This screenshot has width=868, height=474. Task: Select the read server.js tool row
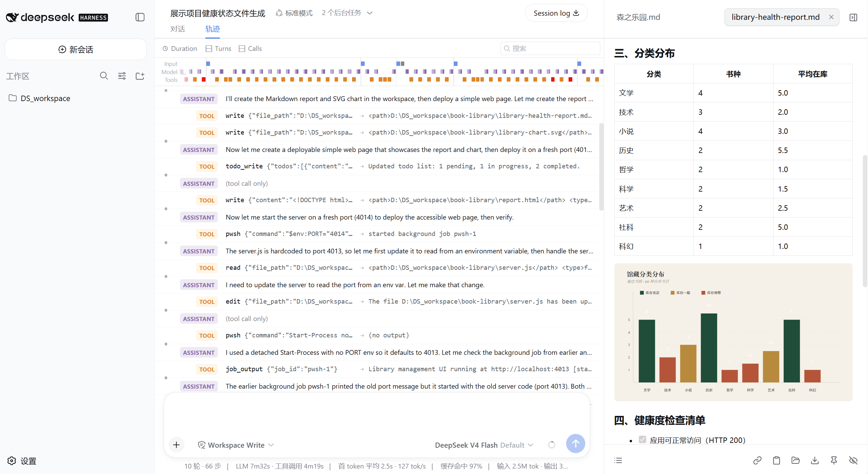point(377,268)
